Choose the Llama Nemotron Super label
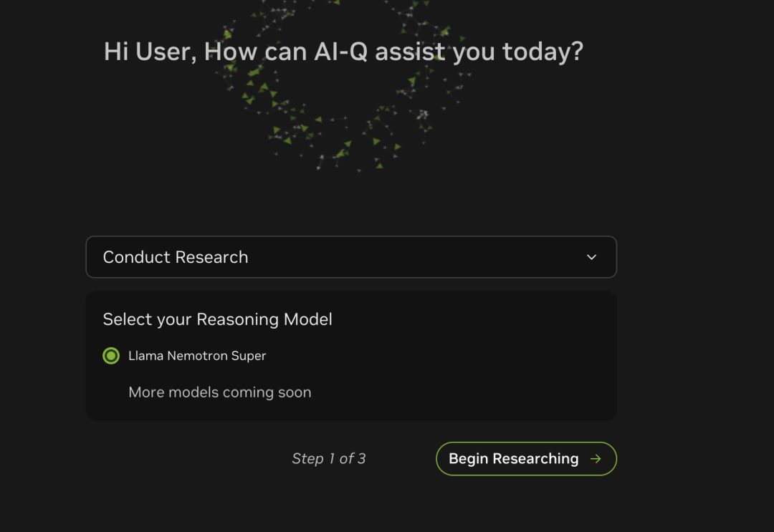Viewport: 774px width, 532px height. coord(197,355)
